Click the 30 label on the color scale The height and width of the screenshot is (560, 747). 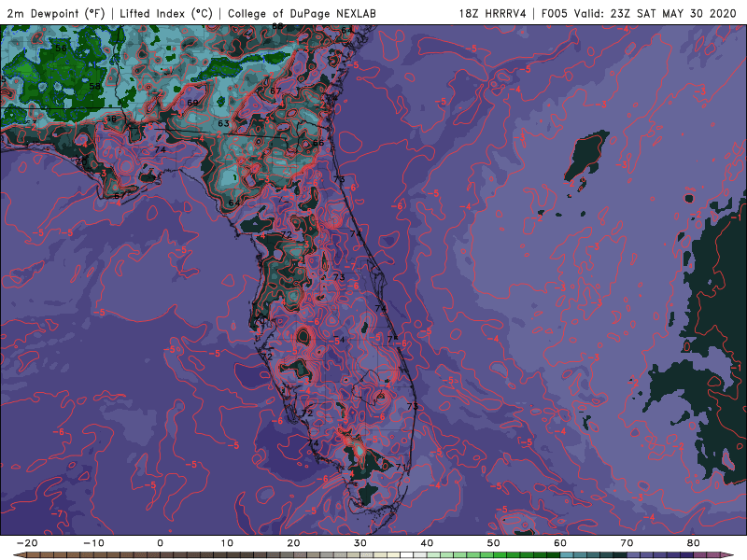click(x=360, y=543)
